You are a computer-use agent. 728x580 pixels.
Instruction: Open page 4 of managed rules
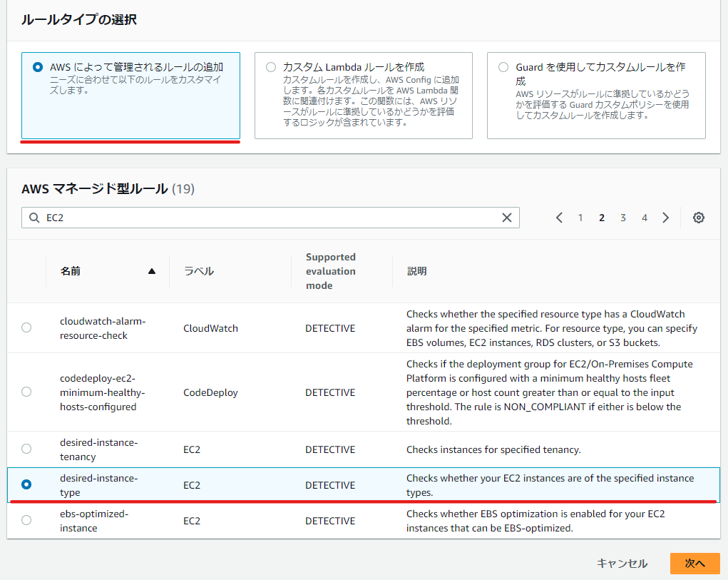(644, 218)
